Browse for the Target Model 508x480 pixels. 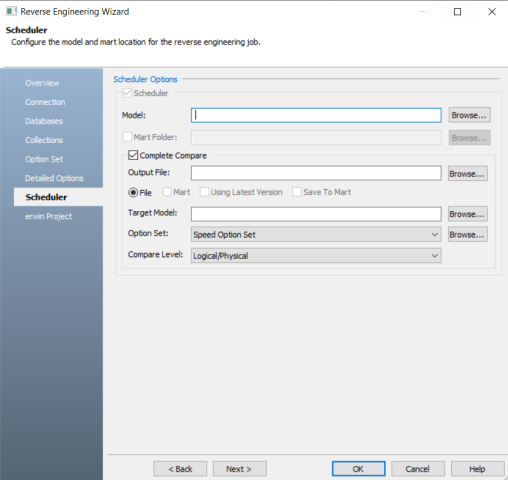click(468, 214)
